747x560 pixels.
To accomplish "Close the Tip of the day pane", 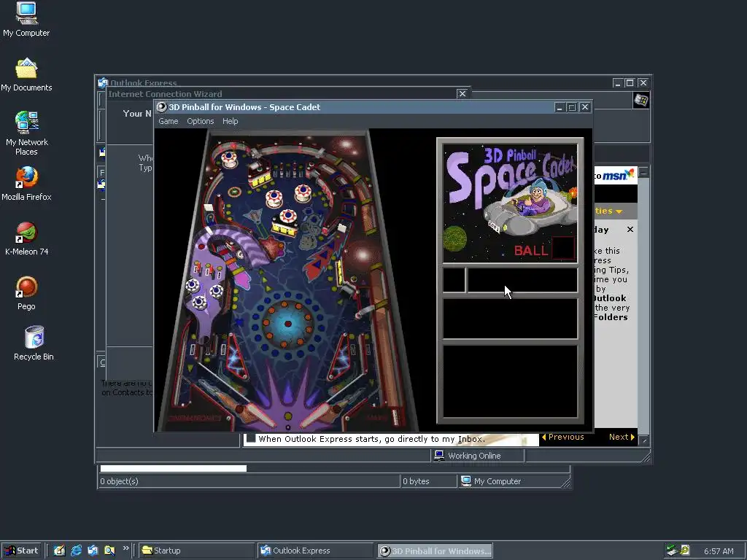I will (630, 230).
